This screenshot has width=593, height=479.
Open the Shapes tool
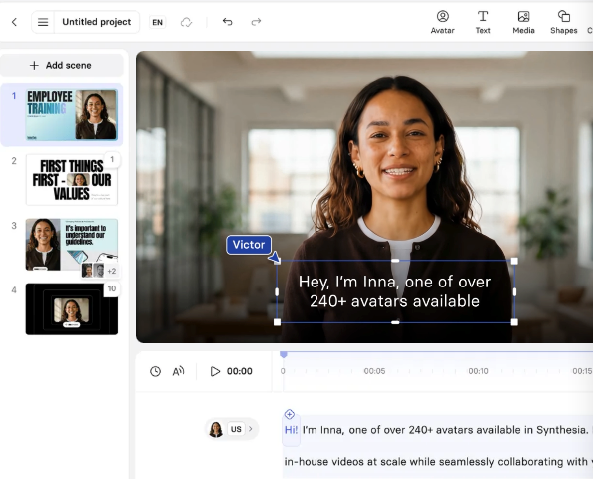pos(564,22)
